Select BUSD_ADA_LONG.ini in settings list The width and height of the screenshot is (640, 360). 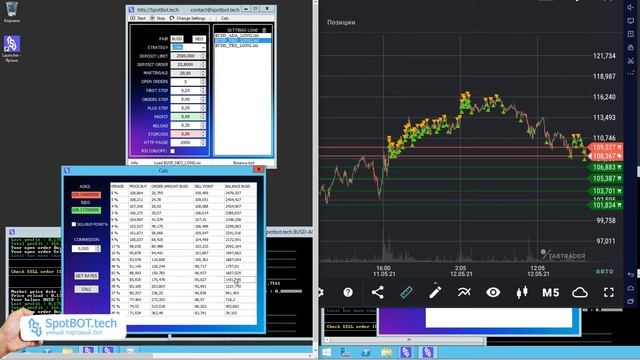pos(242,36)
